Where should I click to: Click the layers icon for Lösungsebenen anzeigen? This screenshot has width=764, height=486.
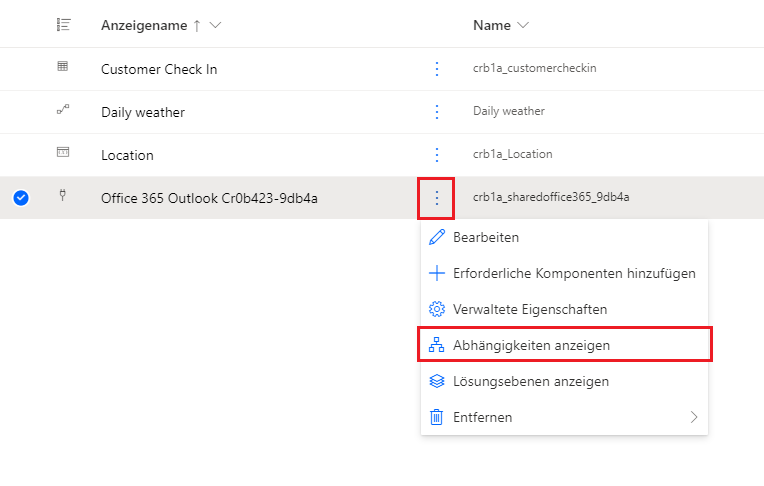click(437, 381)
